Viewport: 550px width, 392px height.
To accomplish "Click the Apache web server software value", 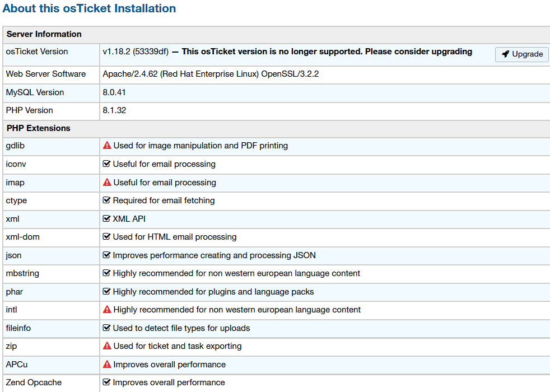I will pyautogui.click(x=211, y=74).
